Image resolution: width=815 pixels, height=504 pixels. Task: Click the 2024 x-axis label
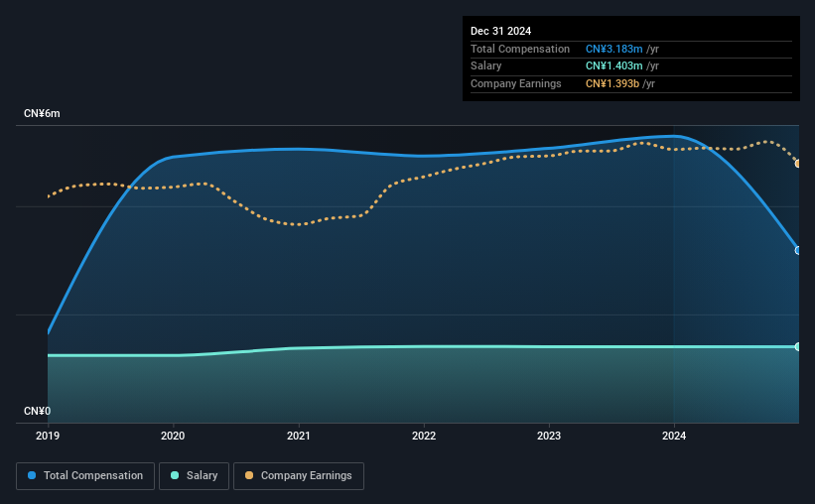click(674, 436)
